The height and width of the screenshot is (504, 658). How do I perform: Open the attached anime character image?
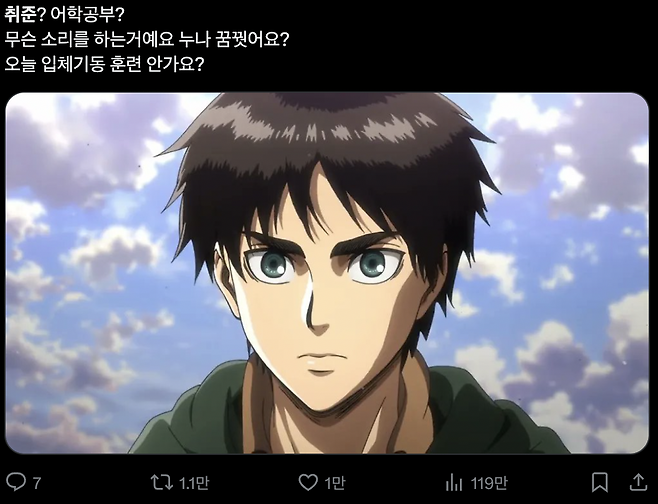point(327,273)
